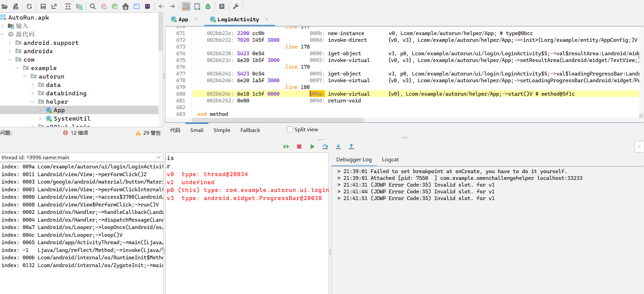The image size is (644, 294).
Task: Expand the databinding package node
Action: (x=33, y=93)
